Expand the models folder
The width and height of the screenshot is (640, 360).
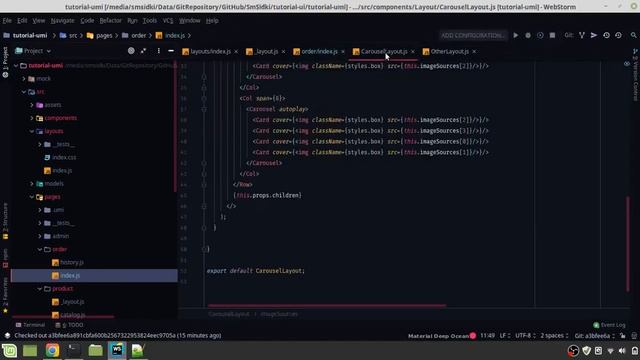click(x=32, y=184)
